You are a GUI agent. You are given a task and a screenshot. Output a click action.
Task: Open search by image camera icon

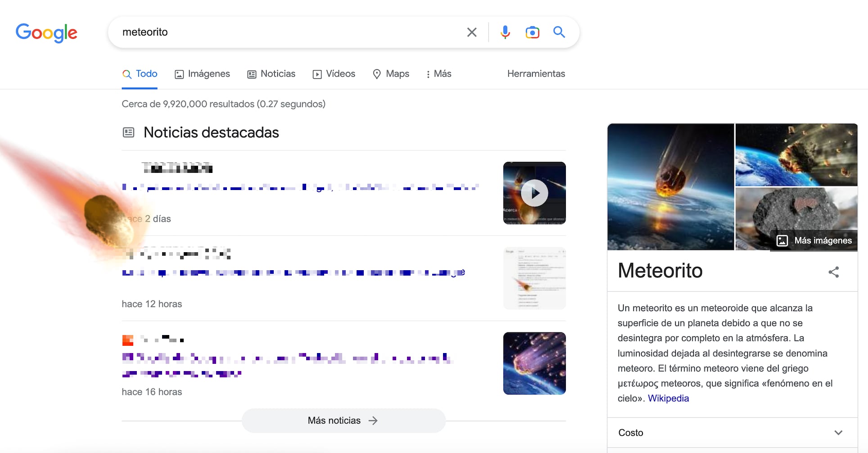coord(532,32)
